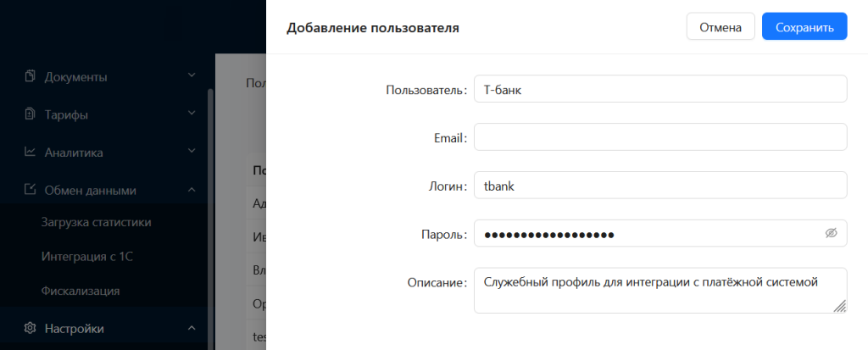This screenshot has height=350, width=868.
Task: Click the Настройки gear icon
Action: (x=31, y=328)
